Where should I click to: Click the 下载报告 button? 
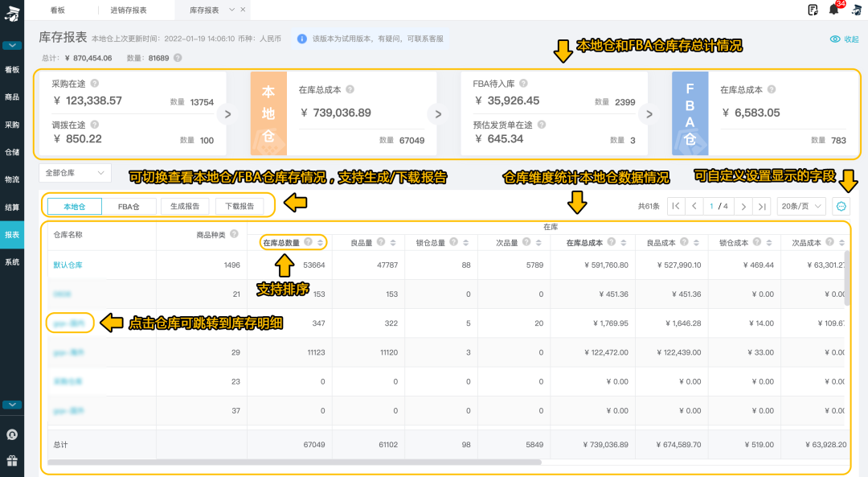coord(240,206)
